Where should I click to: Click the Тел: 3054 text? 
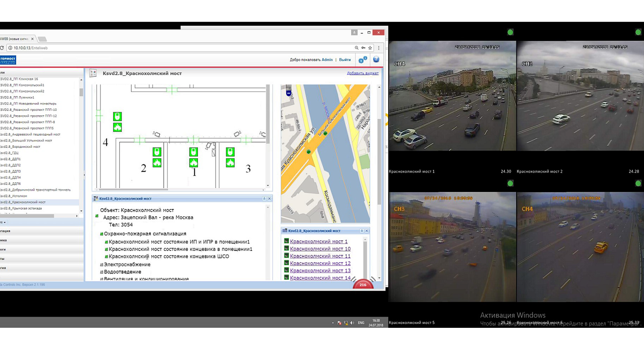(121, 225)
